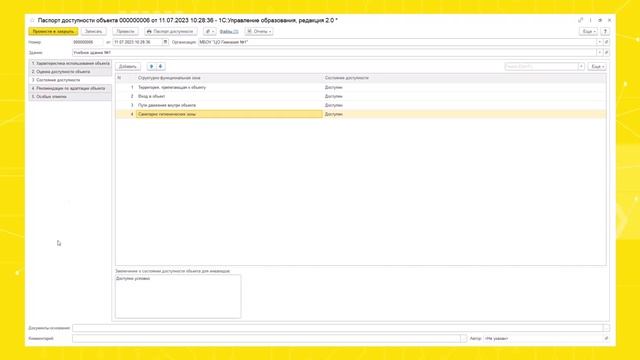Screen dimensions: 640x360
Task: Click the Доступен cell in row 4
Action: coord(464,114)
